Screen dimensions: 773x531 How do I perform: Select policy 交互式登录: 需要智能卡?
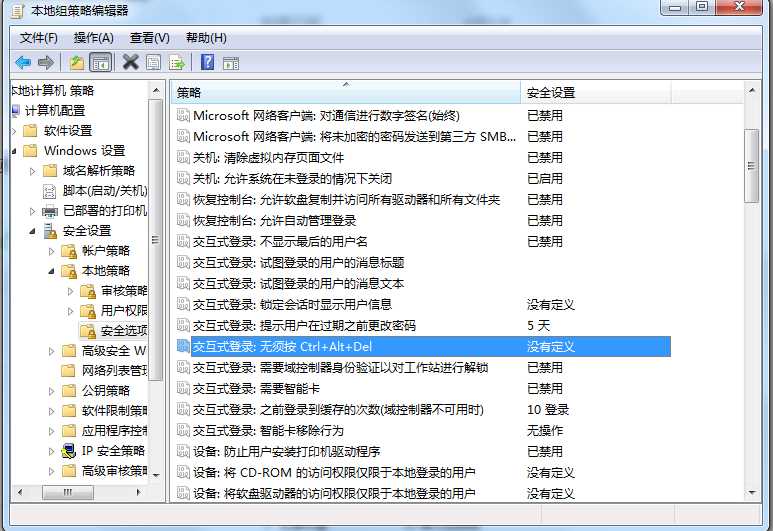coord(256,389)
